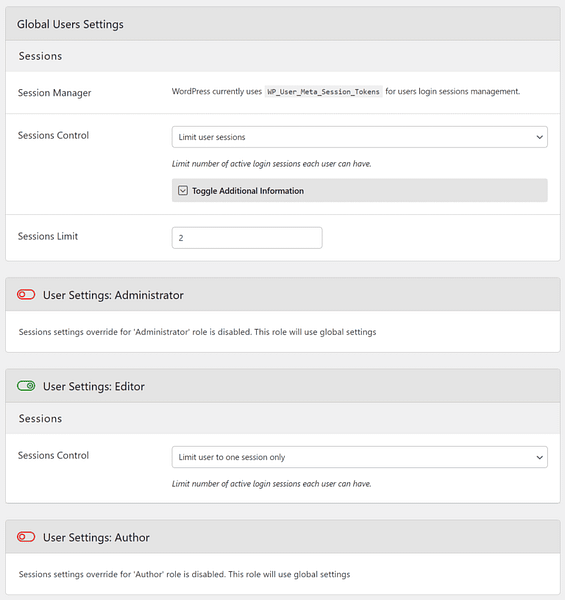
Task: Click the chevron arrow of 'Limit user sessions' dropdown
Action: point(539,137)
